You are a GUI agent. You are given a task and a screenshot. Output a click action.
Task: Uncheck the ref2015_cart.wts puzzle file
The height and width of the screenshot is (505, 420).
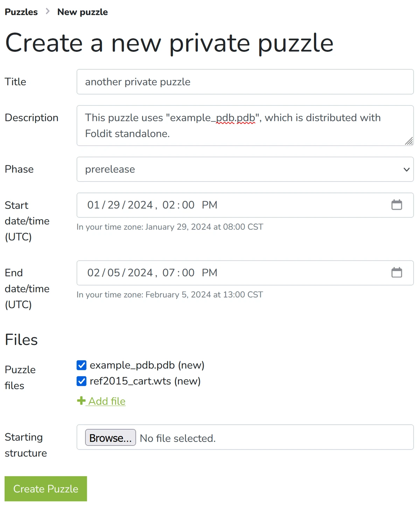[81, 381]
